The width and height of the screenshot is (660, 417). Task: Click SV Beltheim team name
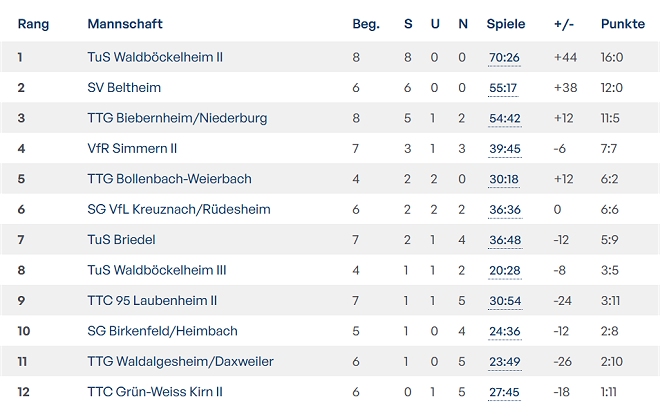pyautogui.click(x=124, y=88)
